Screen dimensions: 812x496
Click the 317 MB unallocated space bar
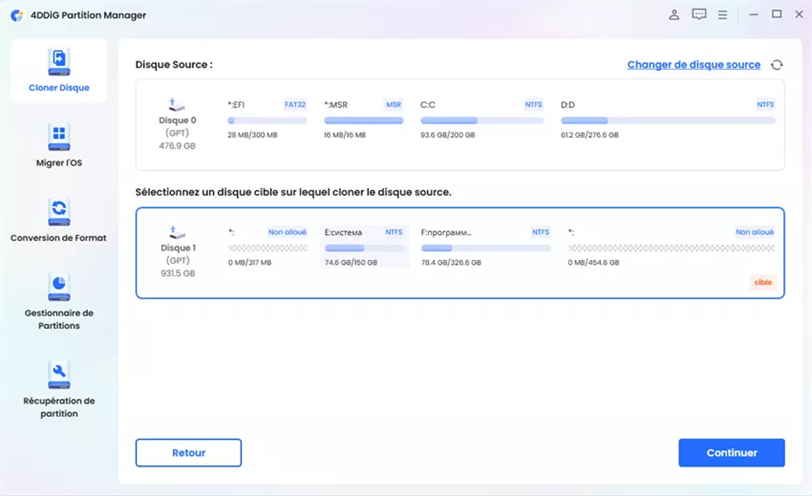click(x=268, y=249)
